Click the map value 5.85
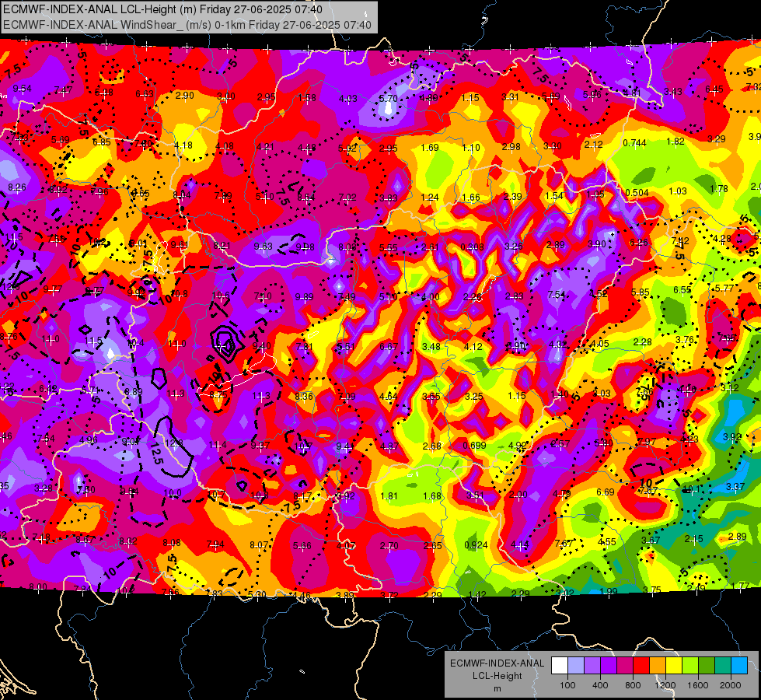 [x=641, y=292]
